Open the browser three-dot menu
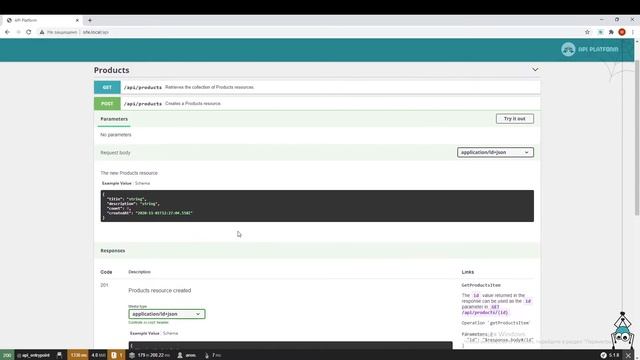Viewport: 640px width, 360px height. click(x=633, y=32)
